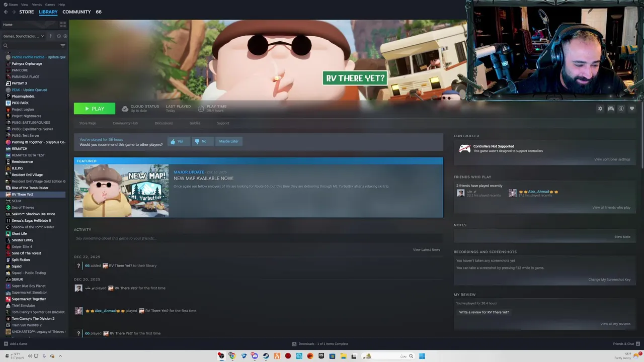Click Add a Game
This screenshot has width=644, height=362.
pyautogui.click(x=16, y=344)
